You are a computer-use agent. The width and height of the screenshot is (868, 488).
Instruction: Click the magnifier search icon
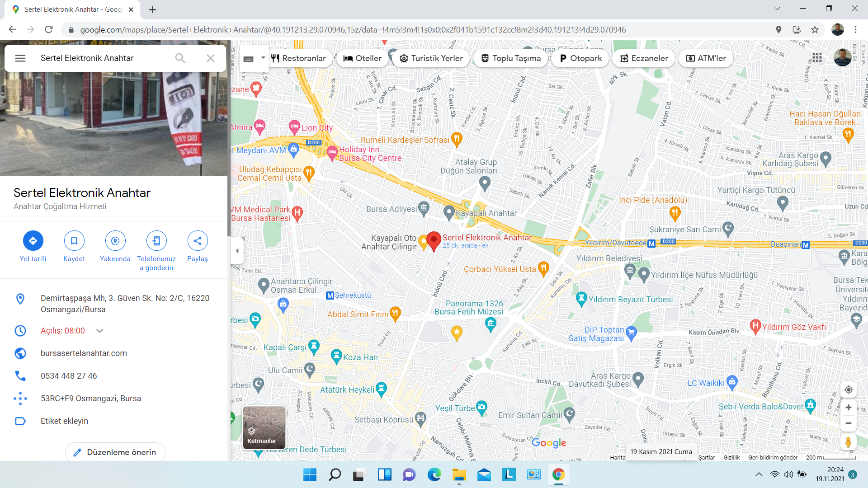[180, 58]
